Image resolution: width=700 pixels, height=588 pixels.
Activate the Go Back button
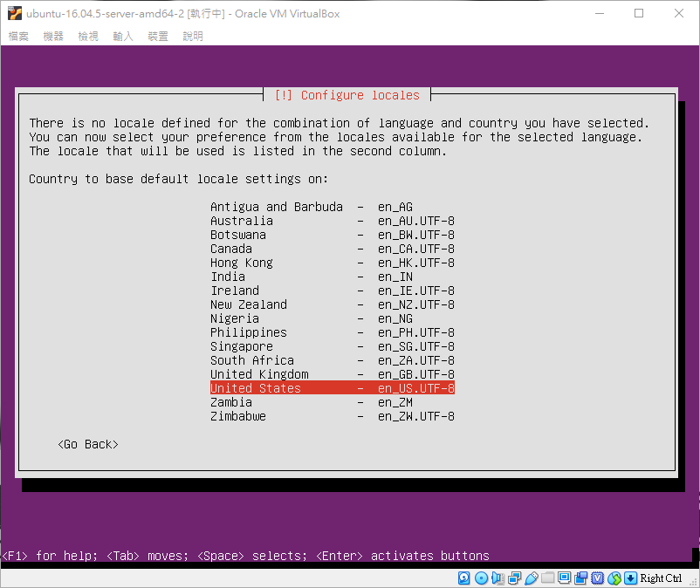pos(88,444)
